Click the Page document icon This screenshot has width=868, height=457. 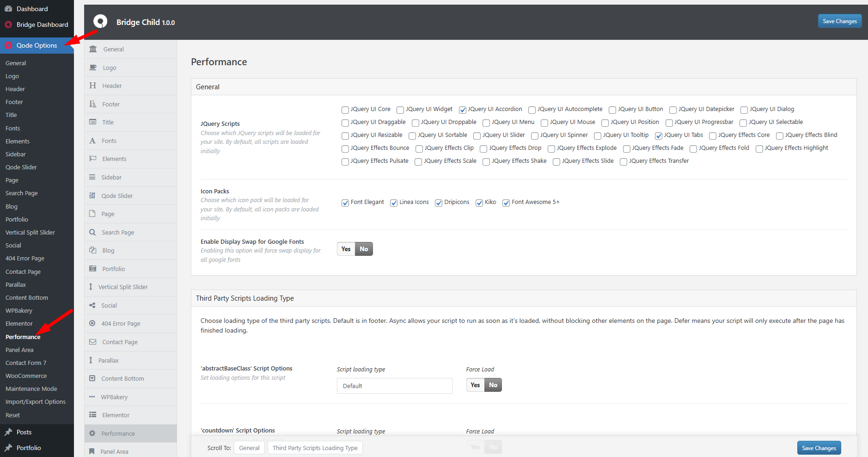92,214
